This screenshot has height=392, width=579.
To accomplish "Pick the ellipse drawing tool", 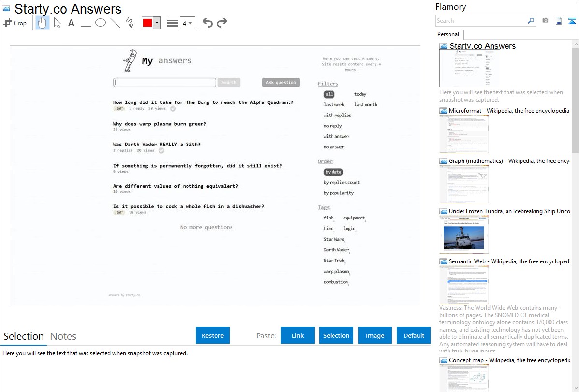I will tap(101, 23).
